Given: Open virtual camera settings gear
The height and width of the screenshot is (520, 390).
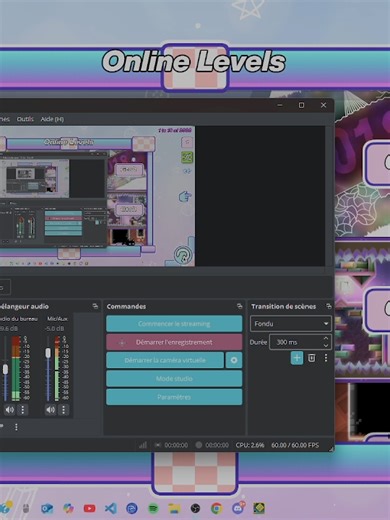Looking at the screenshot, I should click(234, 360).
